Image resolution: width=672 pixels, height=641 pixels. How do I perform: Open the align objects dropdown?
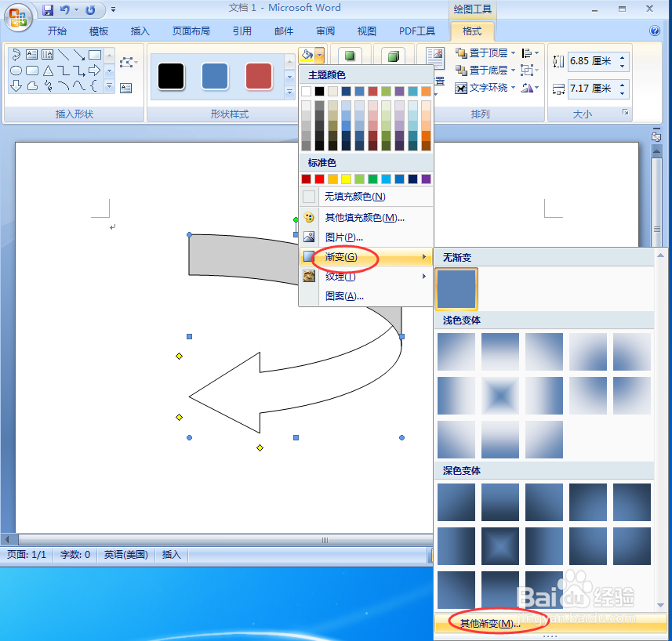(x=530, y=53)
